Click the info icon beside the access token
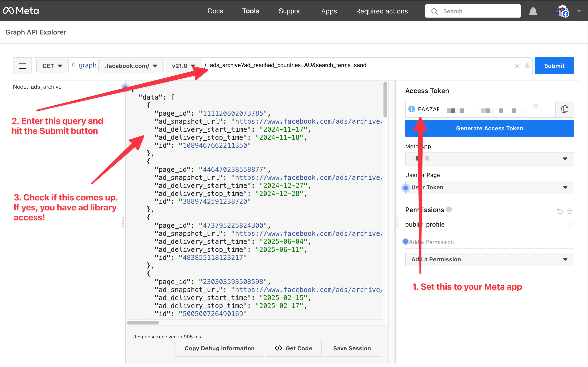The height and width of the screenshot is (367, 588). (411, 109)
